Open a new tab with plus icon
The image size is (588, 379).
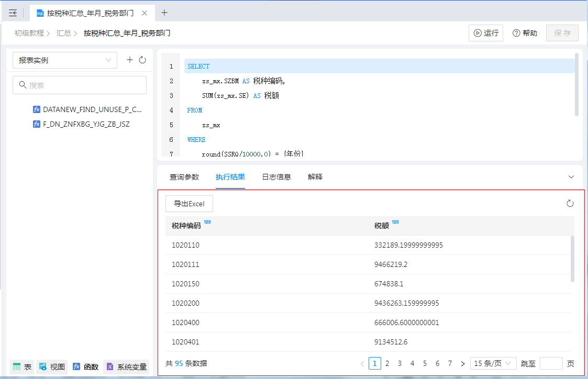click(164, 13)
